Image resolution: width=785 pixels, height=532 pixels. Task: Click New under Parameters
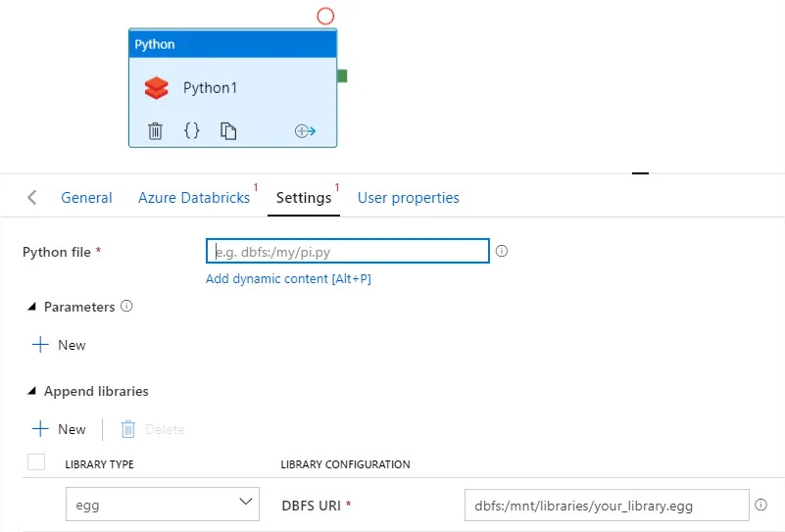coord(72,345)
